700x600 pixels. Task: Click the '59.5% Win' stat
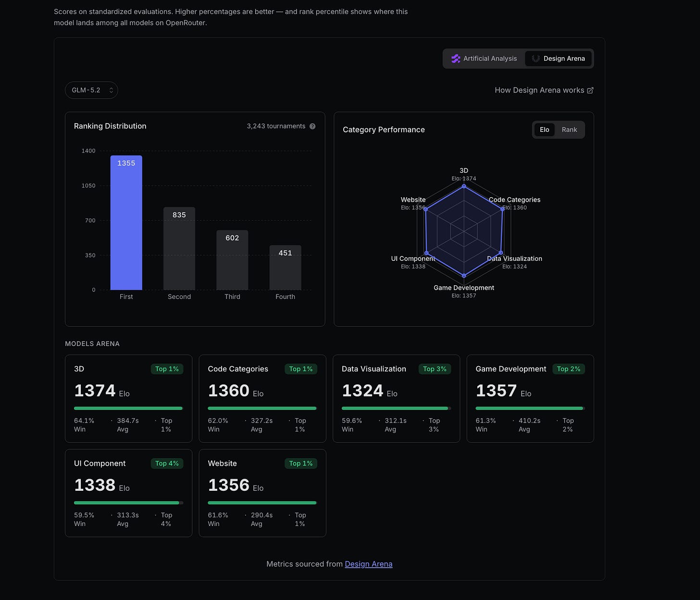[84, 519]
